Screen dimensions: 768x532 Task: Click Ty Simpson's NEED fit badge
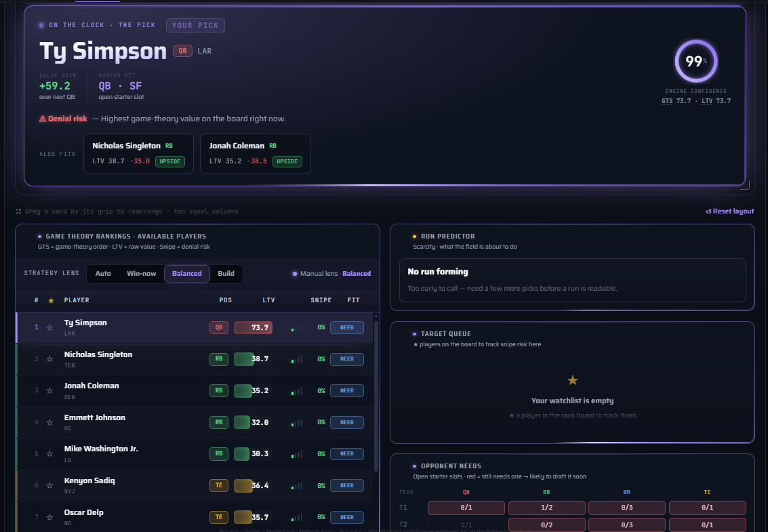click(347, 328)
